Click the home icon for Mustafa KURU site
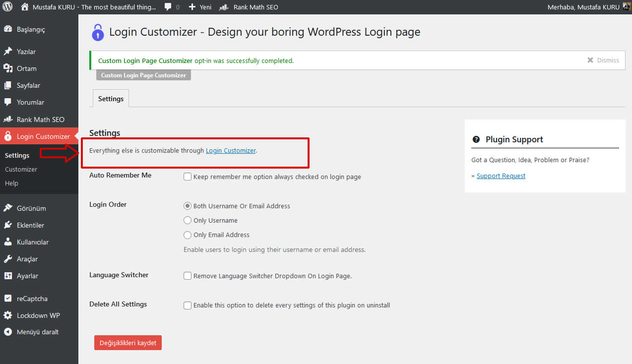 (25, 7)
